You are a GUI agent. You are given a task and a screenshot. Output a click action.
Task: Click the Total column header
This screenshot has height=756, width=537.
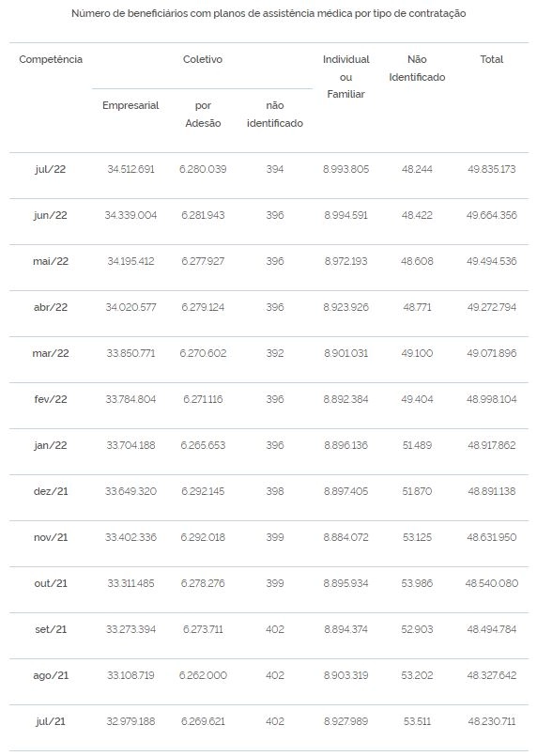[492, 59]
